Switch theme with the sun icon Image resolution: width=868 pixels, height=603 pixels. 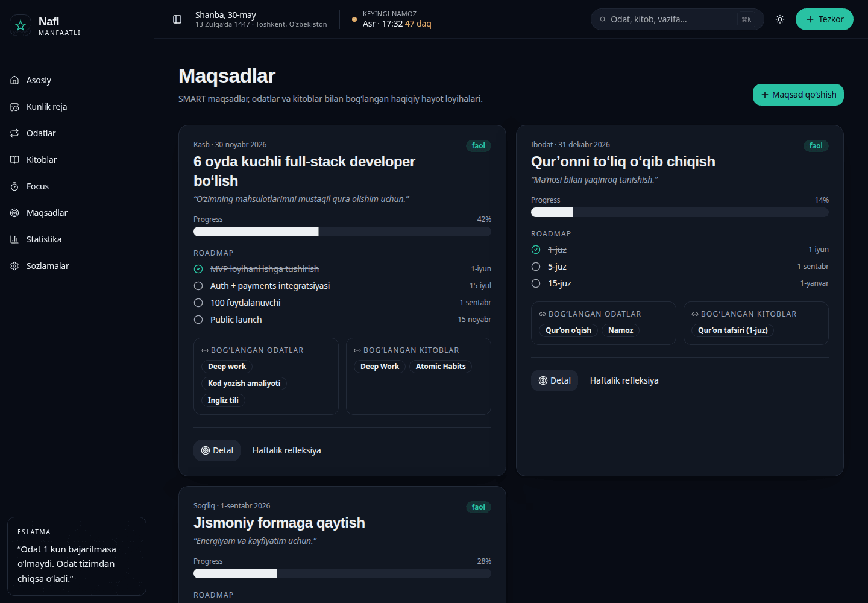(x=780, y=19)
